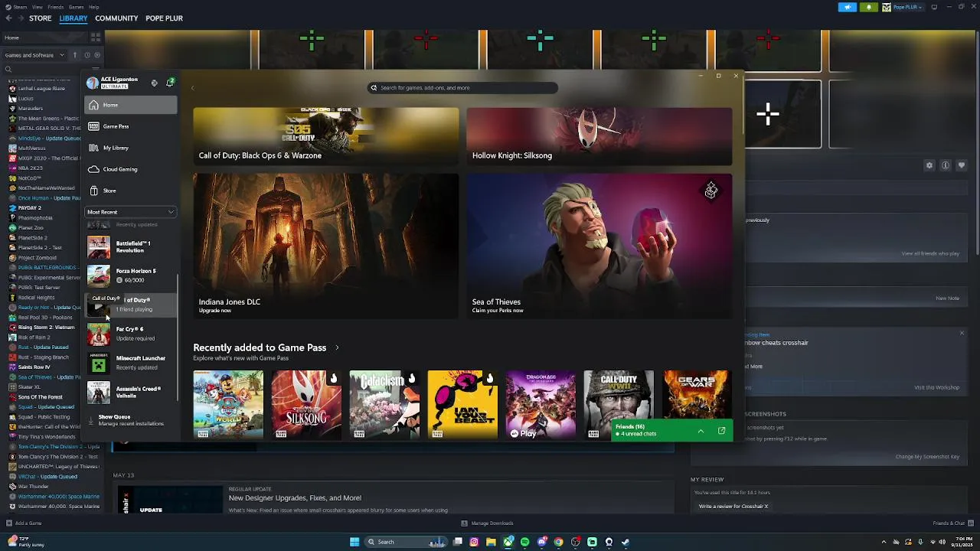Open My Library in Xbox sidebar
This screenshot has height=551, width=980.
coord(131,148)
